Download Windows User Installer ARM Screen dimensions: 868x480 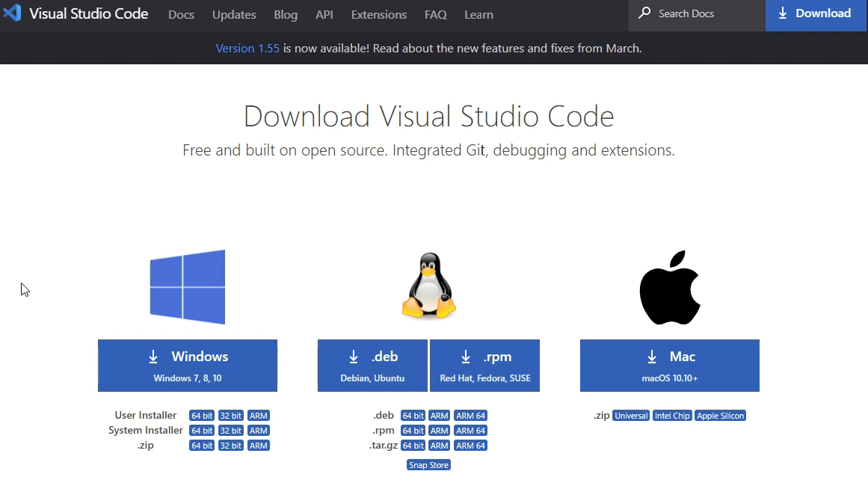pos(259,415)
